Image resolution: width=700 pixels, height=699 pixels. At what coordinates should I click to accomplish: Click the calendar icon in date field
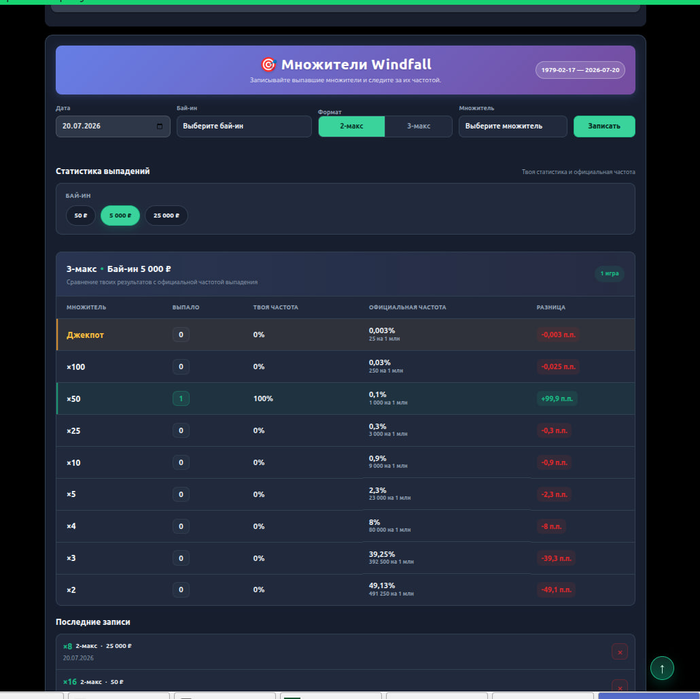tap(159, 126)
